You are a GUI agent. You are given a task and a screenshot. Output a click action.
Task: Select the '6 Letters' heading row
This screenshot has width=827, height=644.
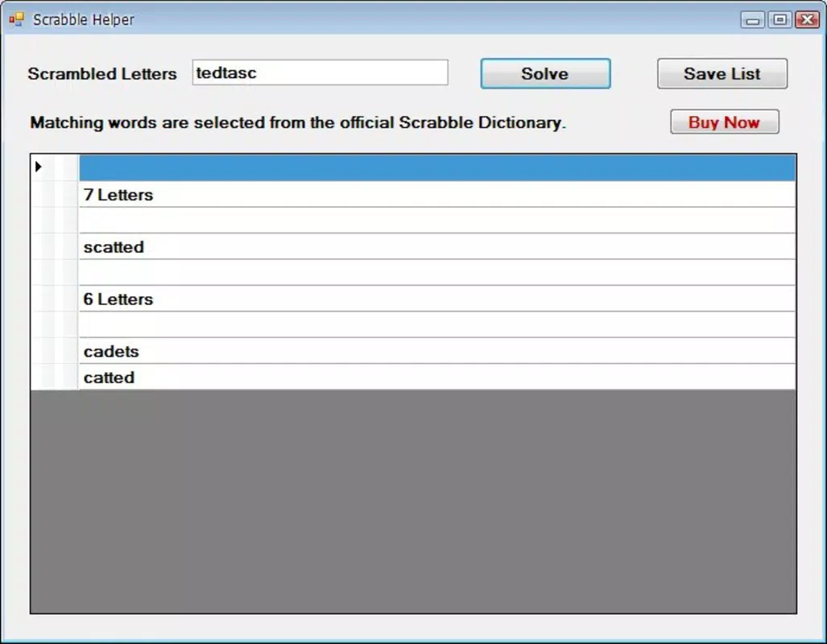click(x=437, y=299)
